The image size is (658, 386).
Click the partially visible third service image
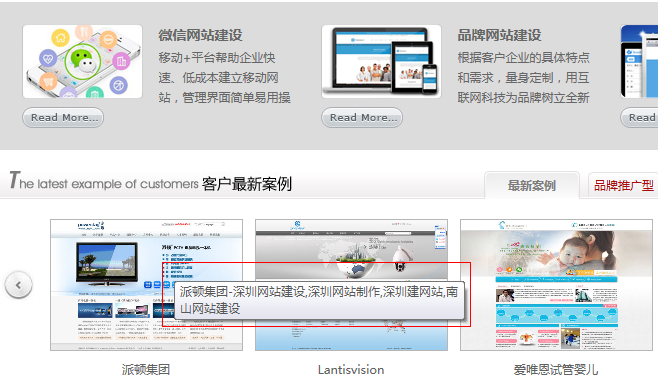(639, 61)
